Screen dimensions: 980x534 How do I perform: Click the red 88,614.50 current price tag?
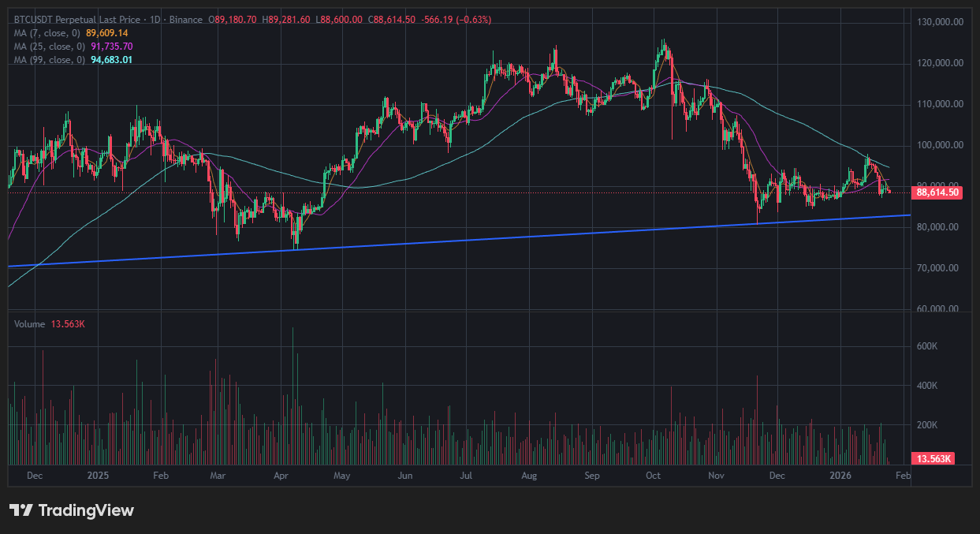(937, 192)
